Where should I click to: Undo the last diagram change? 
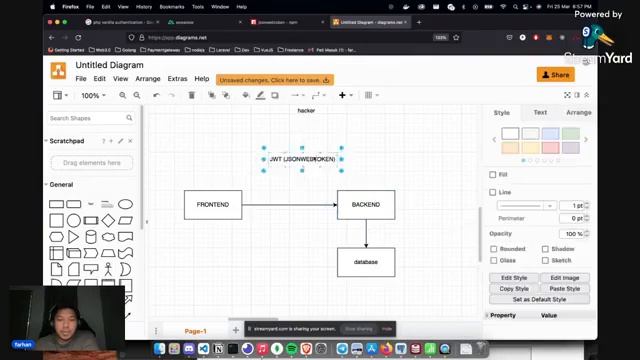tap(156, 95)
